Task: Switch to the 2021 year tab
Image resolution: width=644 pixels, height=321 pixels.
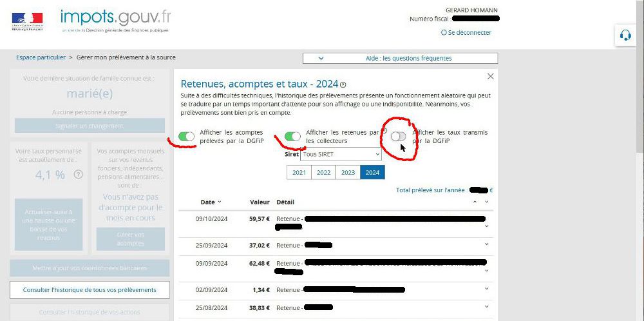Action: click(299, 173)
